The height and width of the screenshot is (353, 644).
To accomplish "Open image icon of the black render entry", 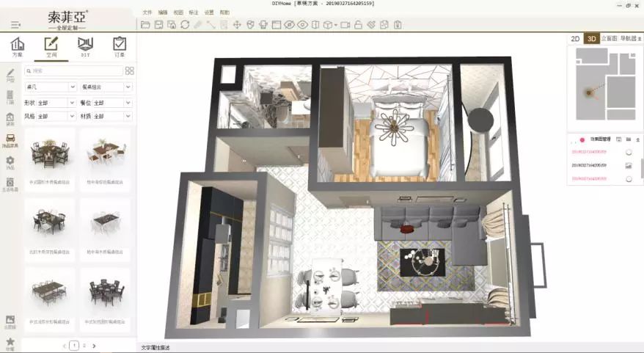I will coord(629,166).
